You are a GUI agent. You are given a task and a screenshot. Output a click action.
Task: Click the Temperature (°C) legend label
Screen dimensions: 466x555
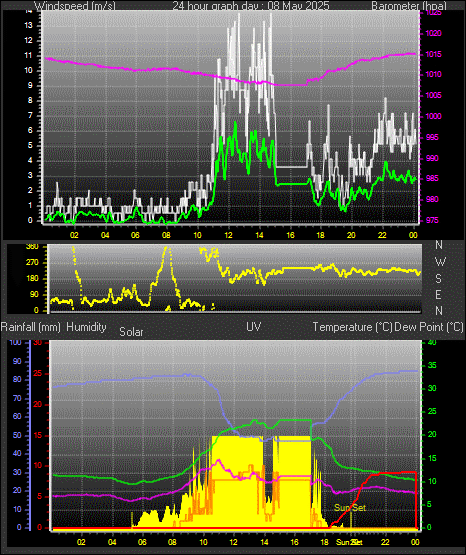352,327
